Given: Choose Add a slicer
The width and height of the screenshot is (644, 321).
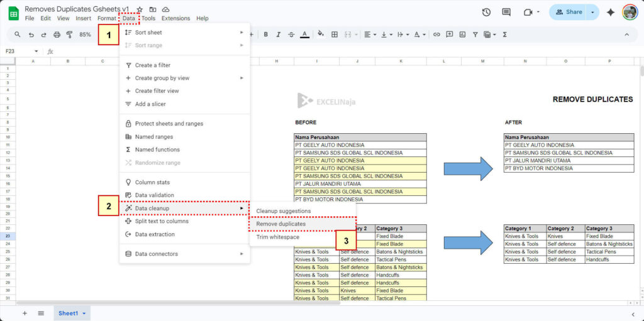Looking at the screenshot, I should 184,104.
